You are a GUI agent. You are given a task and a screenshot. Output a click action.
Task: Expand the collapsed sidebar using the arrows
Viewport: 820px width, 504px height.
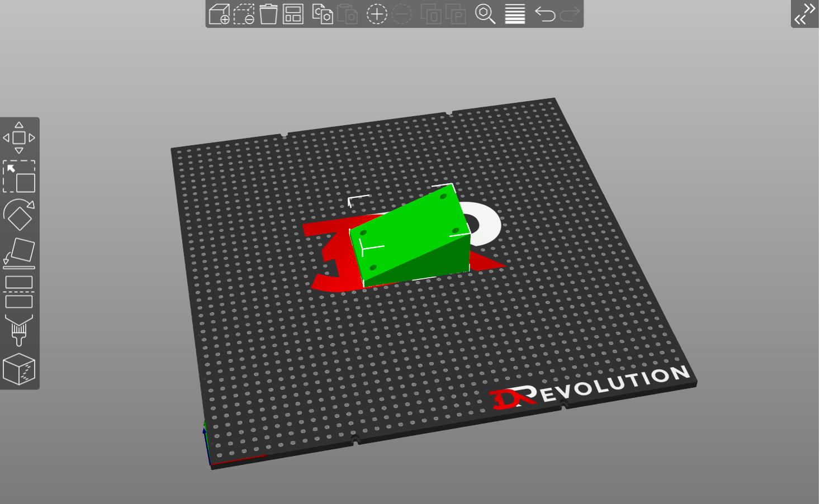(805, 14)
